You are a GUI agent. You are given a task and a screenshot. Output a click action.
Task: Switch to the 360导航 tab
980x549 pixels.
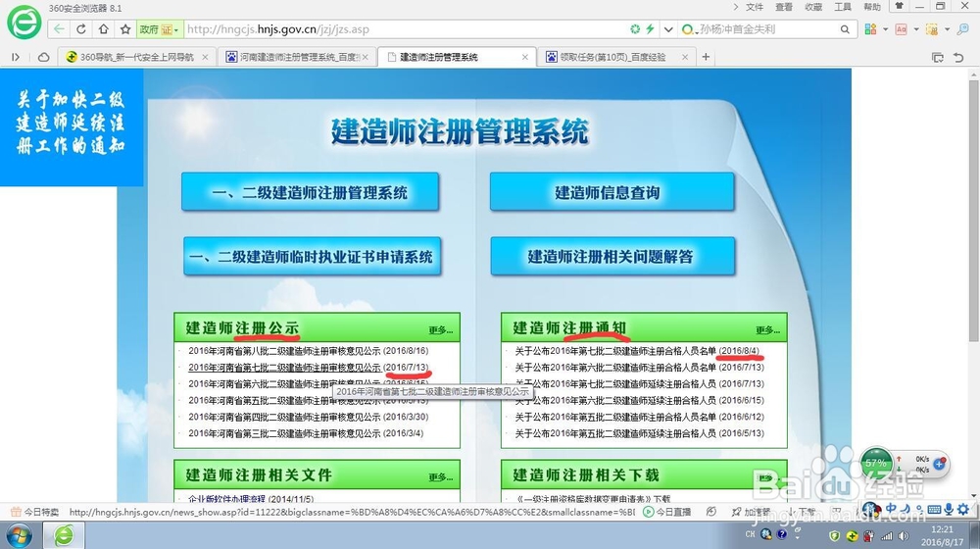(x=137, y=57)
